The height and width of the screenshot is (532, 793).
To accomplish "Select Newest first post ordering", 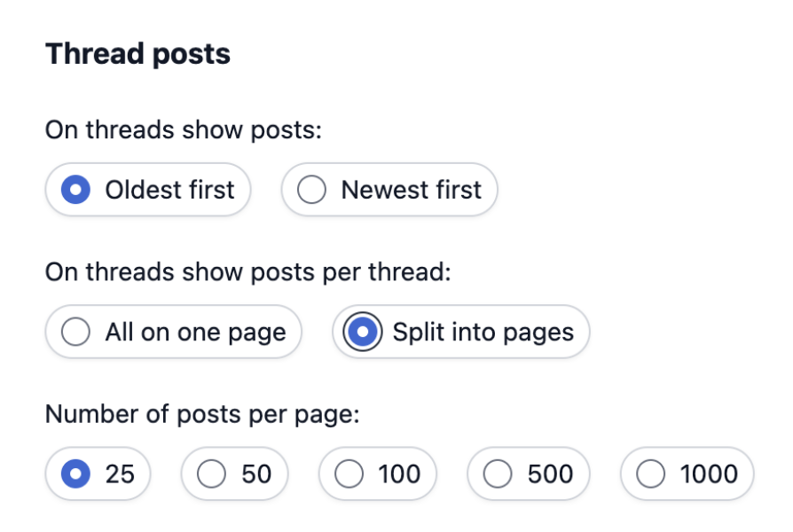I will click(389, 190).
